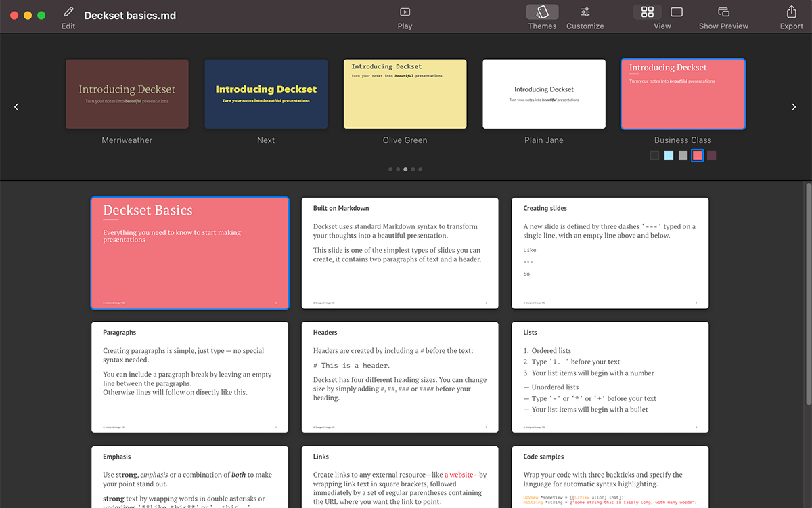The height and width of the screenshot is (508, 812).
Task: Click the Merriweather theme label
Action: pyautogui.click(x=127, y=140)
